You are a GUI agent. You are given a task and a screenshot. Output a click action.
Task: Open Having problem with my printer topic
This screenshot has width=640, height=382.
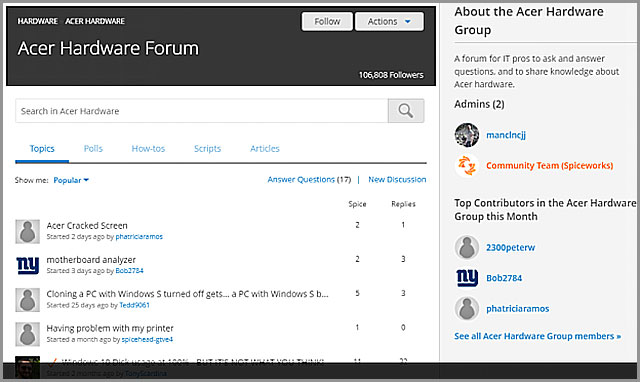point(110,328)
